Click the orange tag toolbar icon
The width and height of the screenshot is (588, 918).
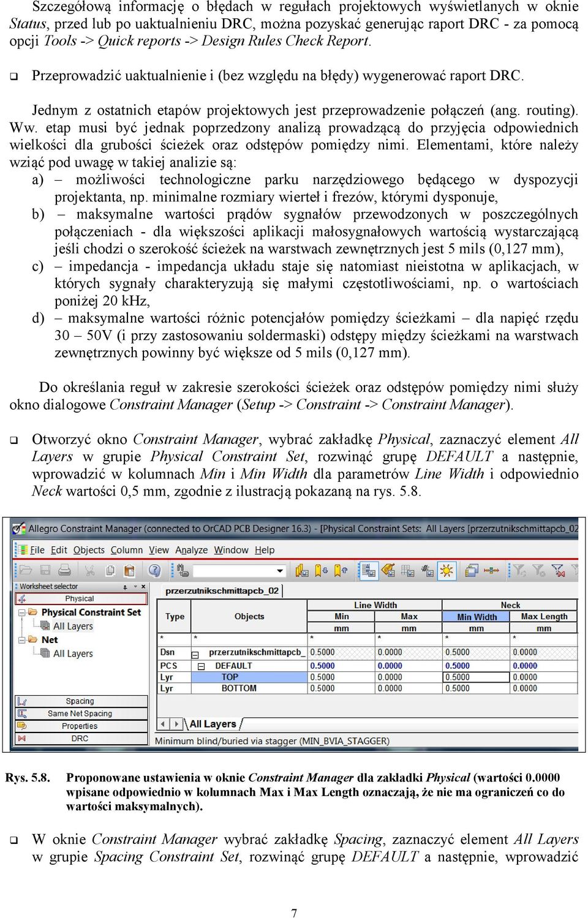[x=388, y=570]
